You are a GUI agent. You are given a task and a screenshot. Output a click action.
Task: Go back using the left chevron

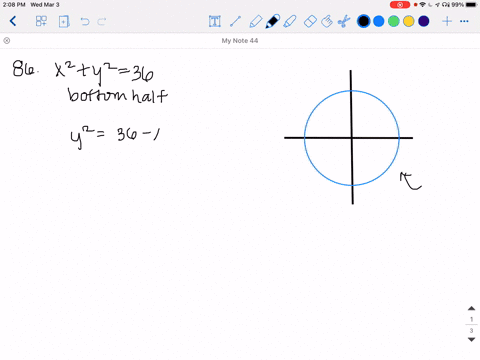coord(13,21)
